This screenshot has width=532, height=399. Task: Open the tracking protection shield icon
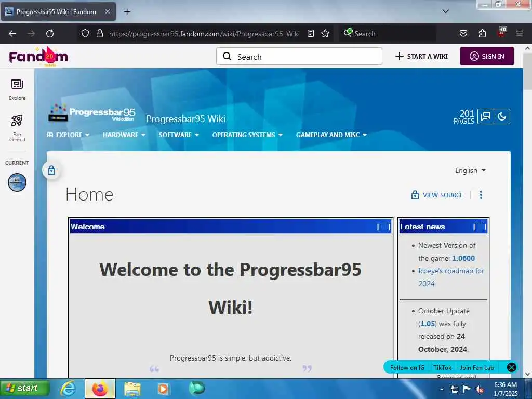click(x=85, y=33)
